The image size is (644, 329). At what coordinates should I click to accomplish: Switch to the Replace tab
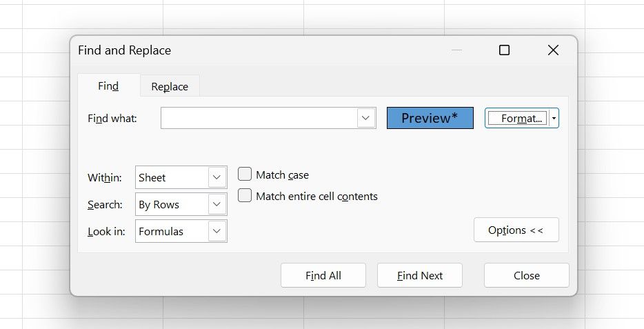point(170,86)
